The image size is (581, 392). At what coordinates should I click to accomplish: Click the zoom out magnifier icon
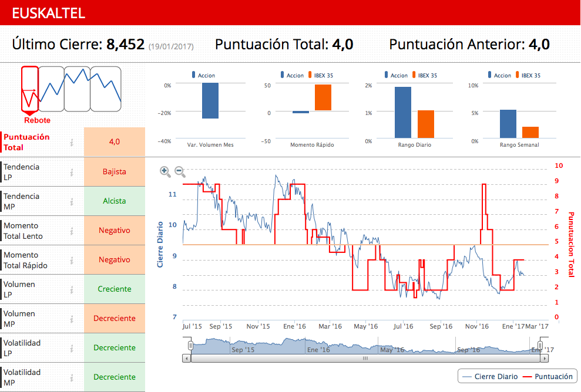180,172
